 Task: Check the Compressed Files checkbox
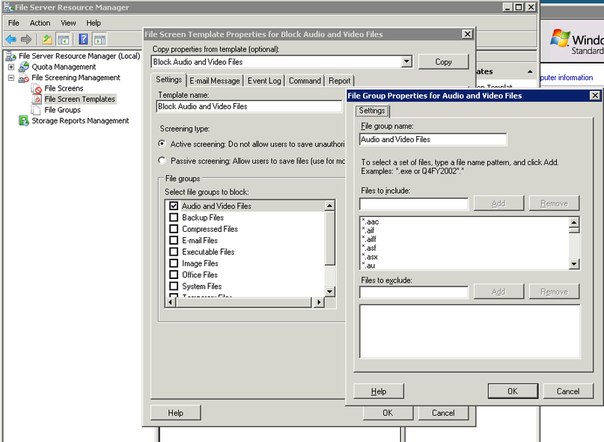pos(174,229)
